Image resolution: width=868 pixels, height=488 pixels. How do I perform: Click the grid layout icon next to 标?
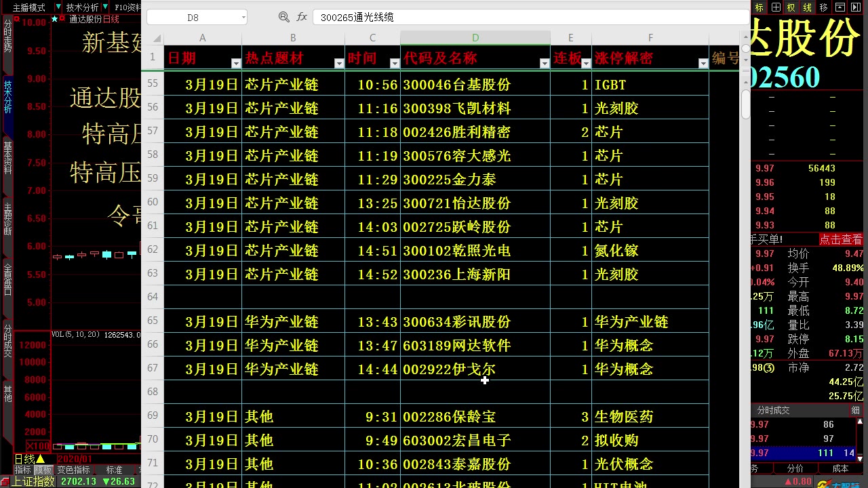pos(775,7)
